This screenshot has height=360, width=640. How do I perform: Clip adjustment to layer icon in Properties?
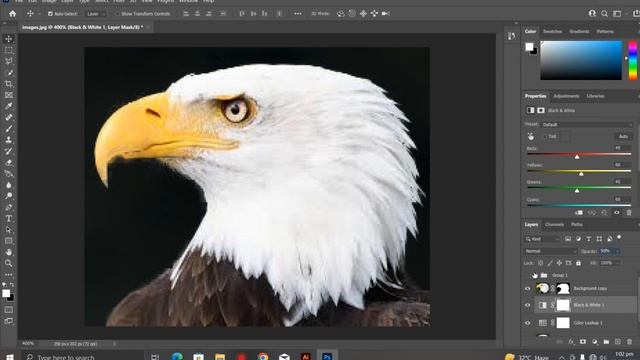pos(579,213)
